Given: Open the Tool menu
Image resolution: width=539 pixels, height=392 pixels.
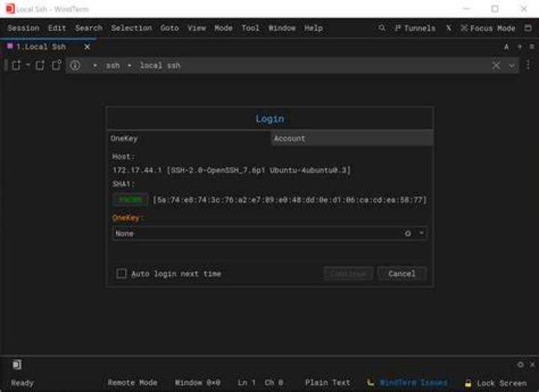Looking at the screenshot, I should click(250, 28).
